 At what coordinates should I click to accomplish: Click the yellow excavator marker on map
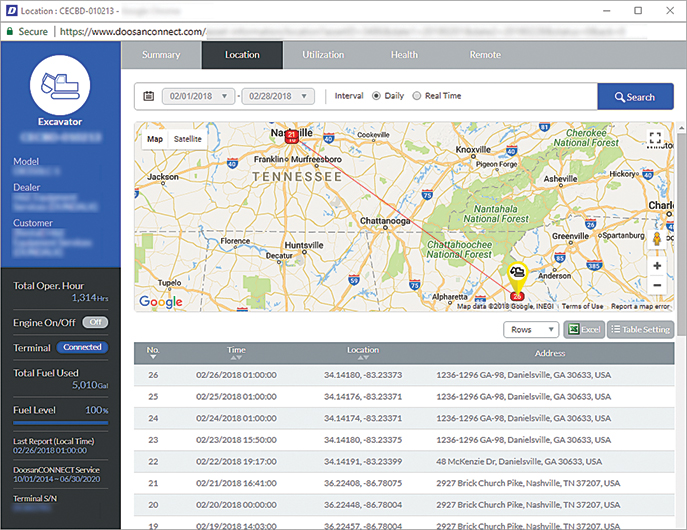tap(518, 273)
